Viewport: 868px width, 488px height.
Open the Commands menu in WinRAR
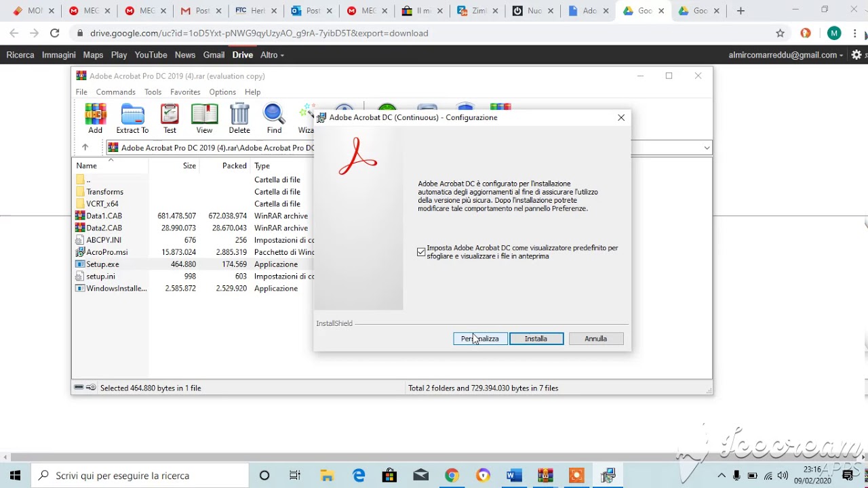click(x=116, y=92)
